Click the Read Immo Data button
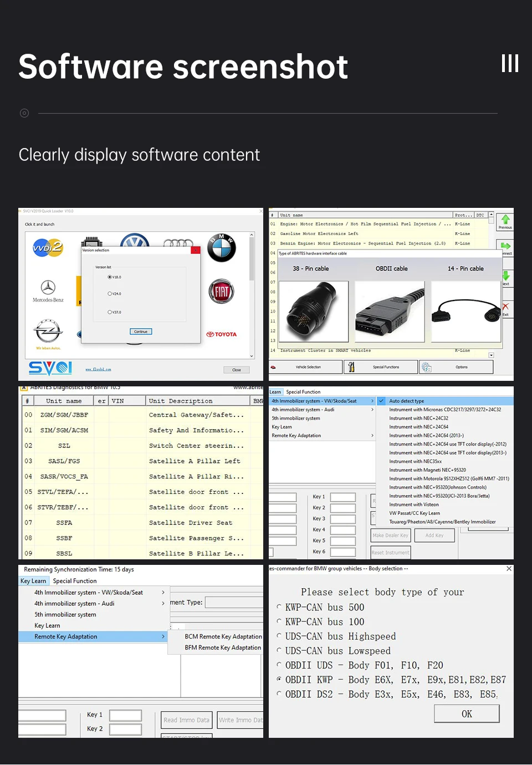532x765 pixels. click(187, 720)
